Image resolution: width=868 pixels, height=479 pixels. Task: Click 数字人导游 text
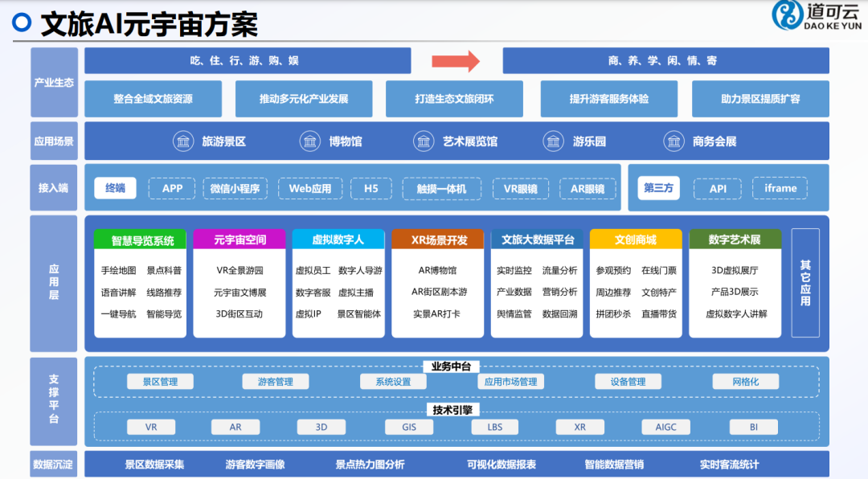pos(360,270)
